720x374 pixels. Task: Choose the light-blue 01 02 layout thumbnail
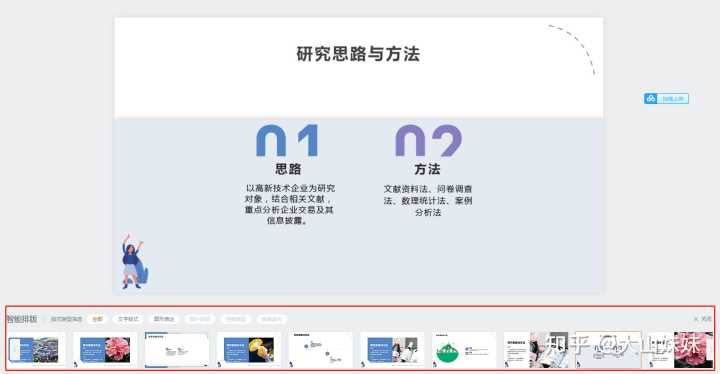tap(608, 350)
